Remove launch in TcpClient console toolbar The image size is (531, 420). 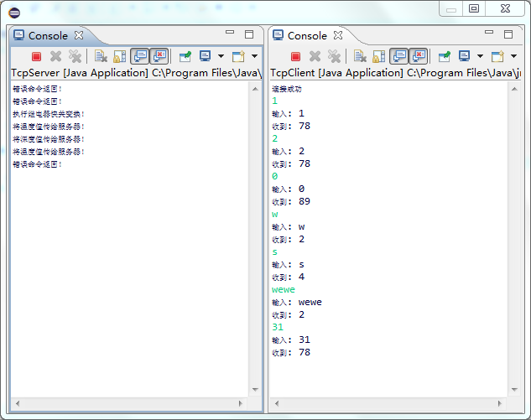tap(315, 56)
